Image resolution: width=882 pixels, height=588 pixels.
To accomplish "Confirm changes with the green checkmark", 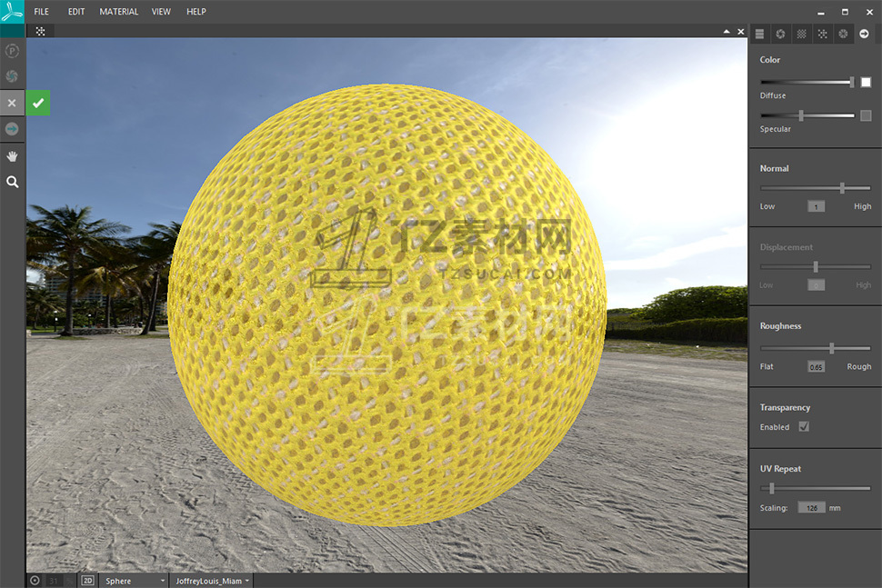I will [38, 104].
